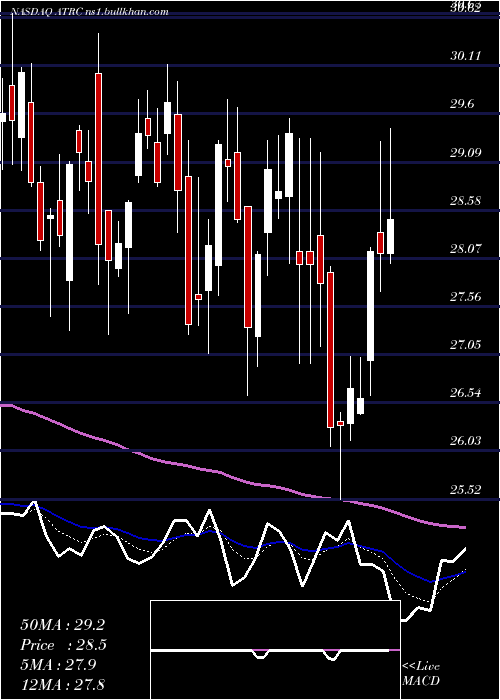Click the 28.58 price axis label

tap(466, 200)
